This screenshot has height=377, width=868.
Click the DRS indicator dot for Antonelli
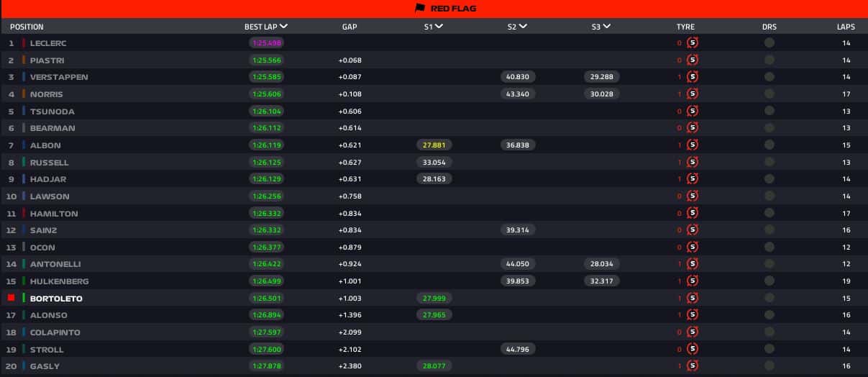(x=769, y=264)
